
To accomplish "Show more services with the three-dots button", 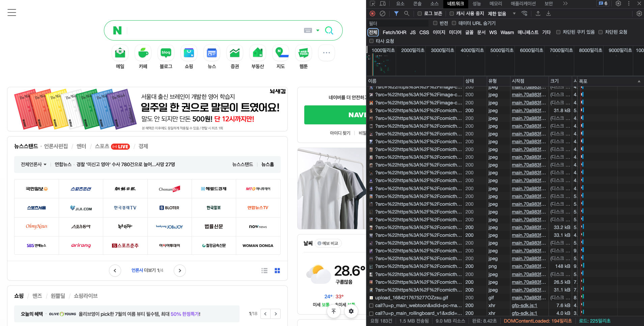I will [x=327, y=53].
